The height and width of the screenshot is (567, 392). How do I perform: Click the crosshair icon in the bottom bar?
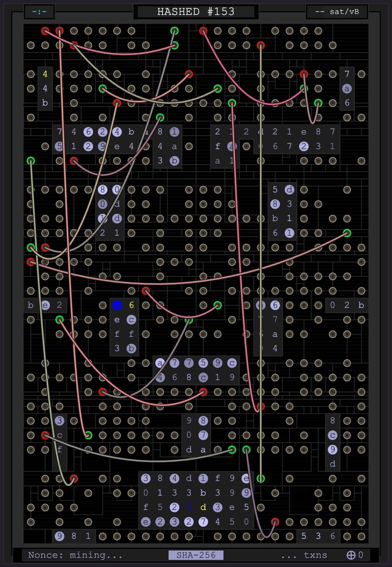tap(351, 555)
